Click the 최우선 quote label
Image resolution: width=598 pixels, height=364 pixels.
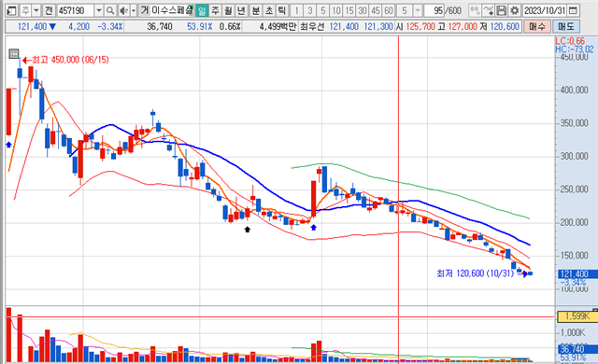pos(312,27)
